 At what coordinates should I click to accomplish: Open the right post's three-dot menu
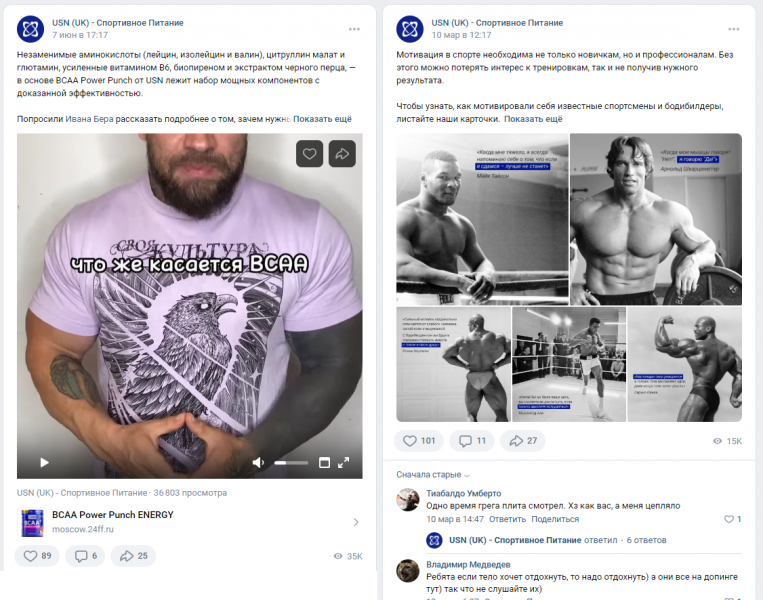[734, 29]
